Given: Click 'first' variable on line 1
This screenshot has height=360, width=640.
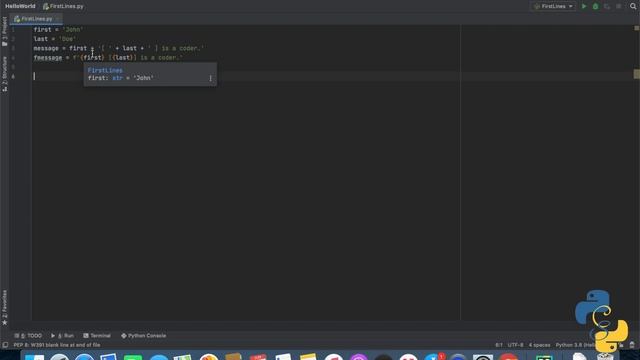Looking at the screenshot, I should [42, 29].
